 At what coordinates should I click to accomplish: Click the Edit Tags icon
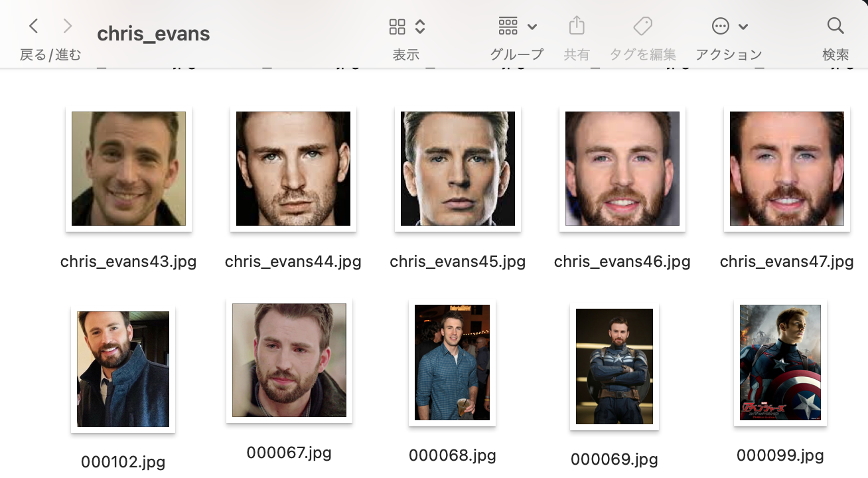point(642,27)
